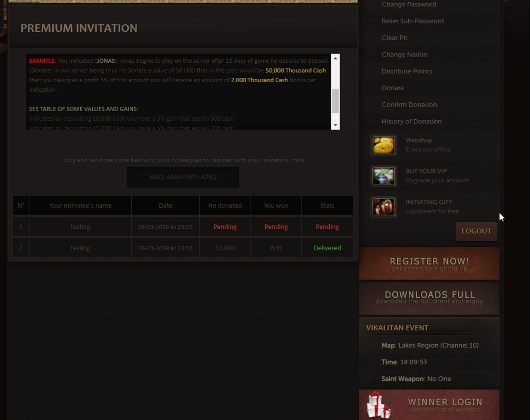530x420 pixels.
Task: Click the example text scrollbar thumb
Action: point(335,101)
